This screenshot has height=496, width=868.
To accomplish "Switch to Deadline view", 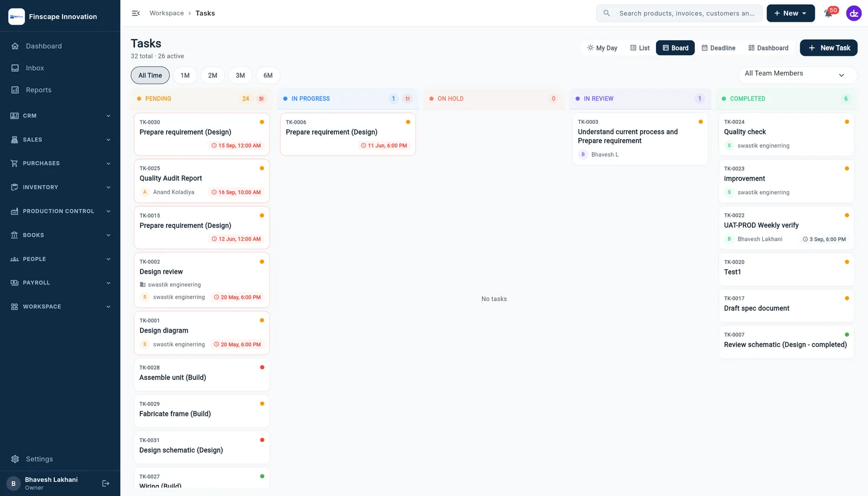I will (719, 48).
